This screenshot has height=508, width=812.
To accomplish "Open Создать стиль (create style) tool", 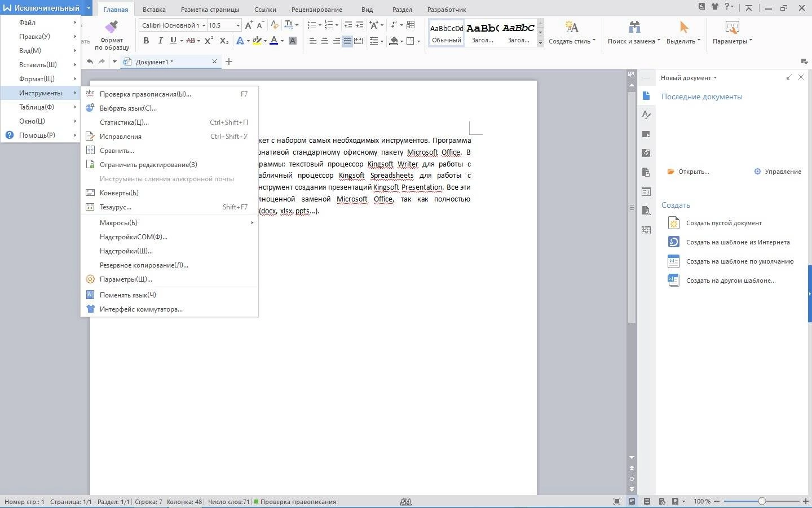I will 572,32.
